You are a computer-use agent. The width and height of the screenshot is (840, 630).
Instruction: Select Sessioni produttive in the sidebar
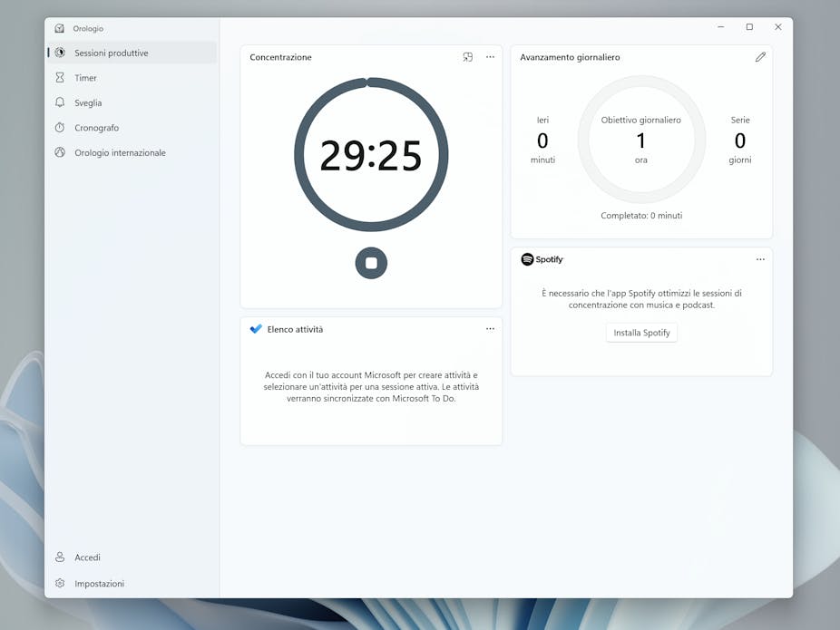coord(111,53)
